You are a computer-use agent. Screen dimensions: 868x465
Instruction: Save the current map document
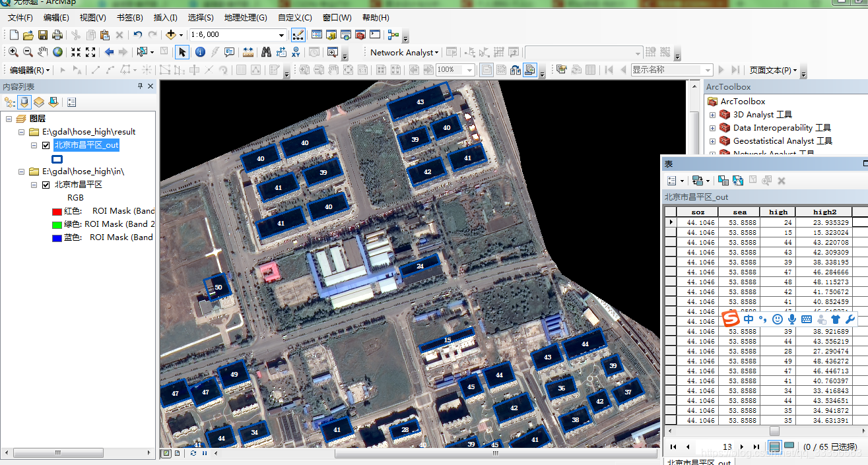(43, 35)
